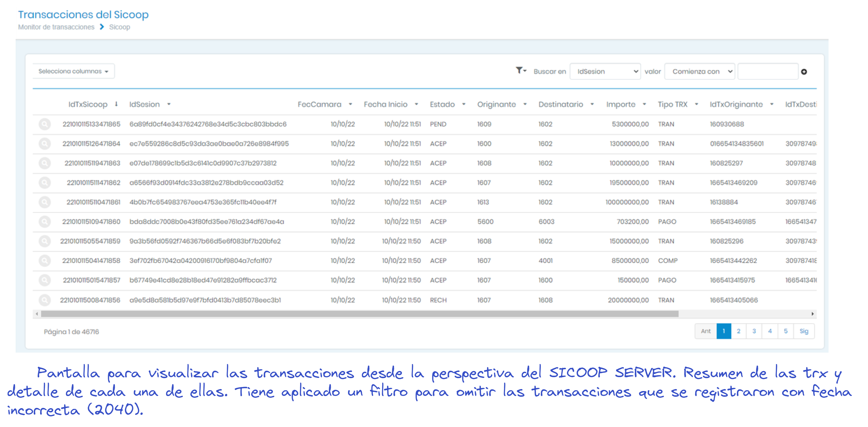
Task: Open detail magnifier for transaction 221010115126471864
Action: tap(44, 144)
